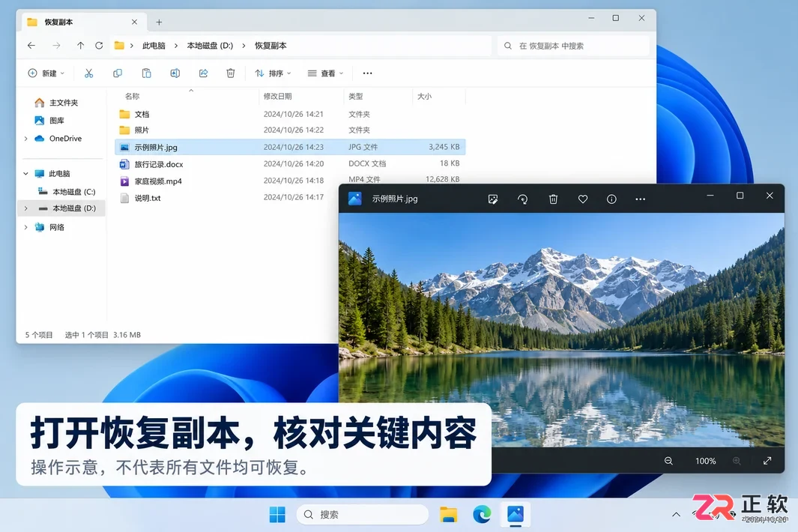
Task: Click the Share icon in Explorer toolbar
Action: click(204, 73)
